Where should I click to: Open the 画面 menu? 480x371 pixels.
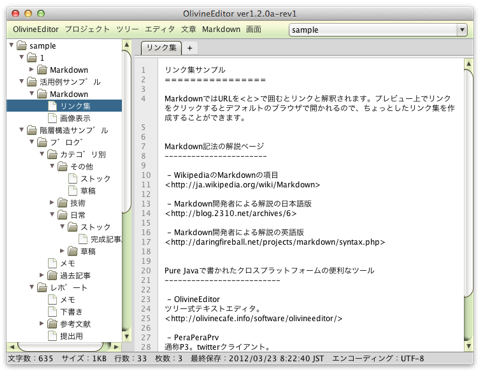[253, 29]
